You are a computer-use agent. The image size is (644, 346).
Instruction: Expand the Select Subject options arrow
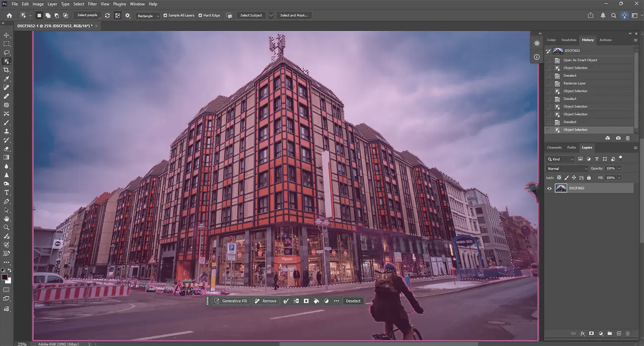270,15
